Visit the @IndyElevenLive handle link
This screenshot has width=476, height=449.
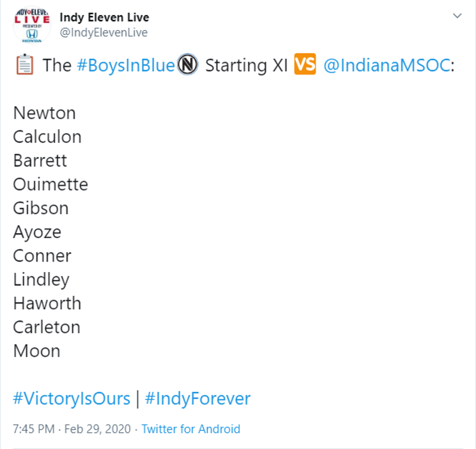click(x=103, y=32)
